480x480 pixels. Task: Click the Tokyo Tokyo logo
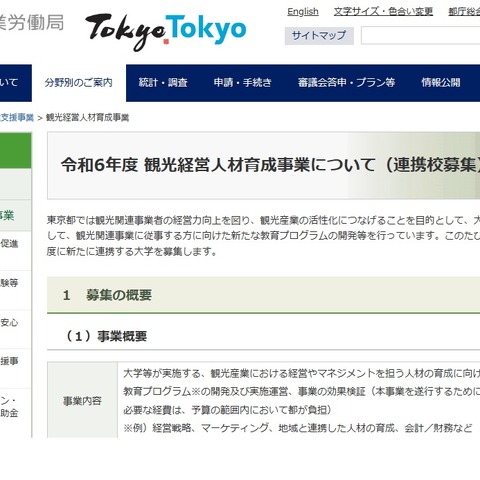(x=166, y=32)
